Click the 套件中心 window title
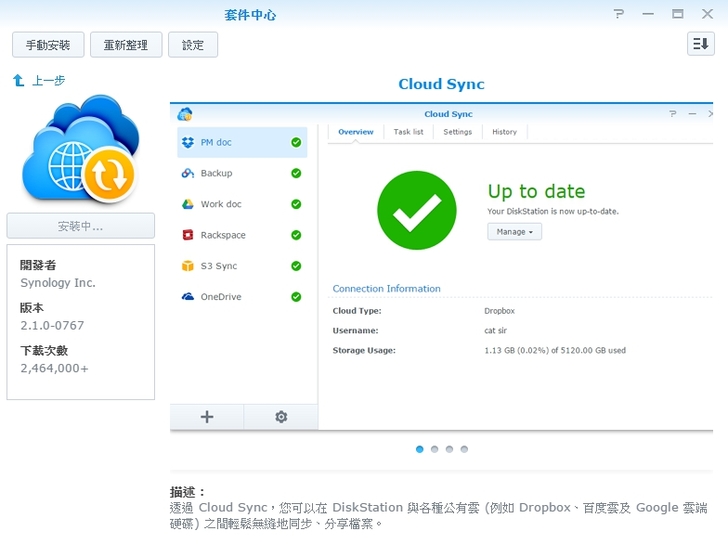 250,15
